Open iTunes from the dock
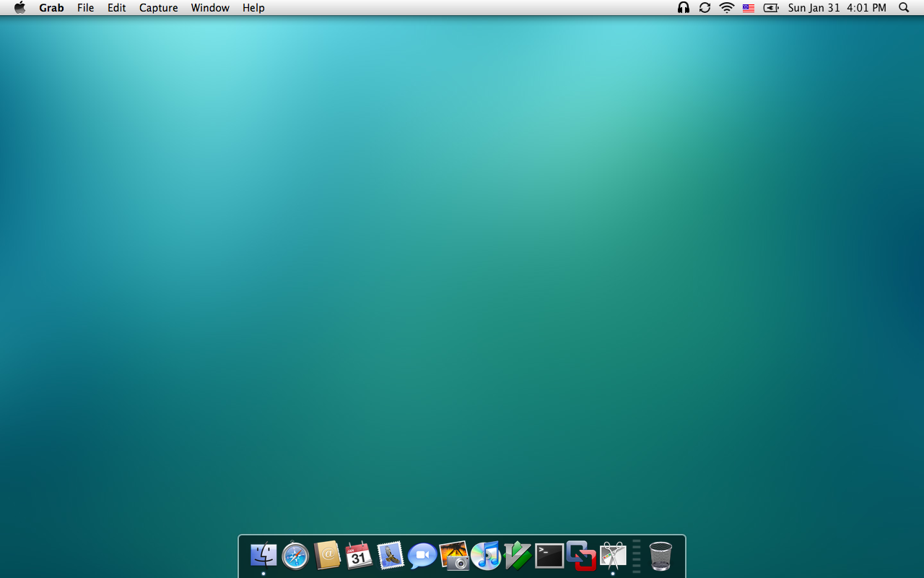This screenshot has width=924, height=578. pos(486,556)
